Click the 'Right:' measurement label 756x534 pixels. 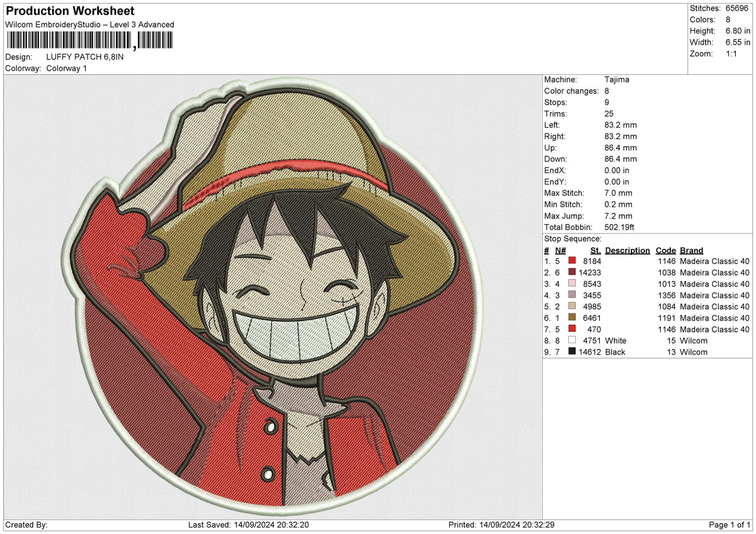coord(555,136)
